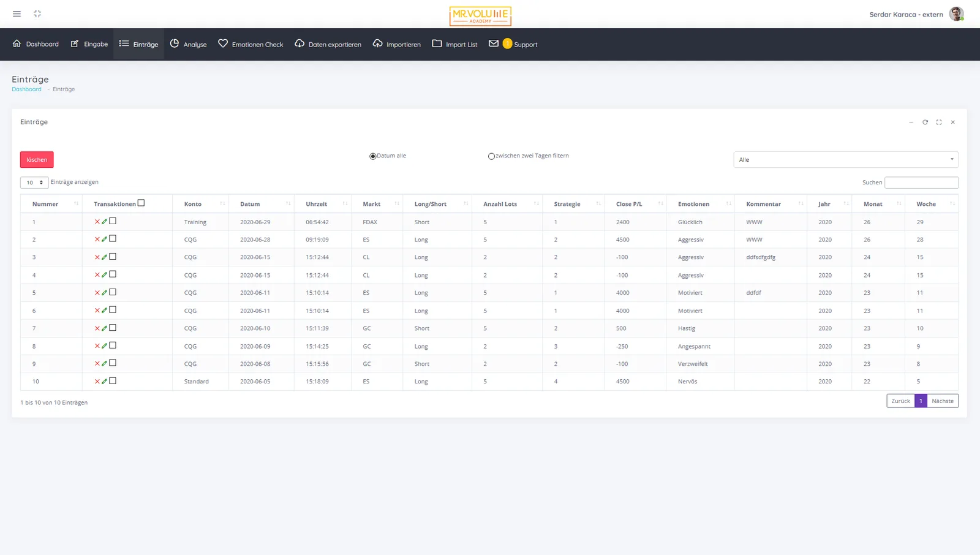Open the hamburger menu icon
980x555 pixels.
coord(17,13)
